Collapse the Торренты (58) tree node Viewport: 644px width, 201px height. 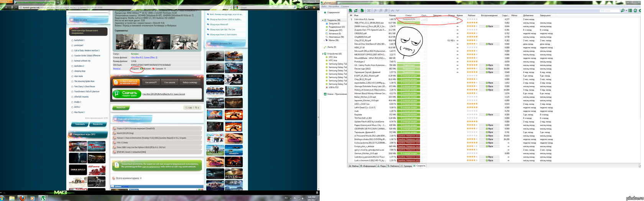click(x=322, y=20)
